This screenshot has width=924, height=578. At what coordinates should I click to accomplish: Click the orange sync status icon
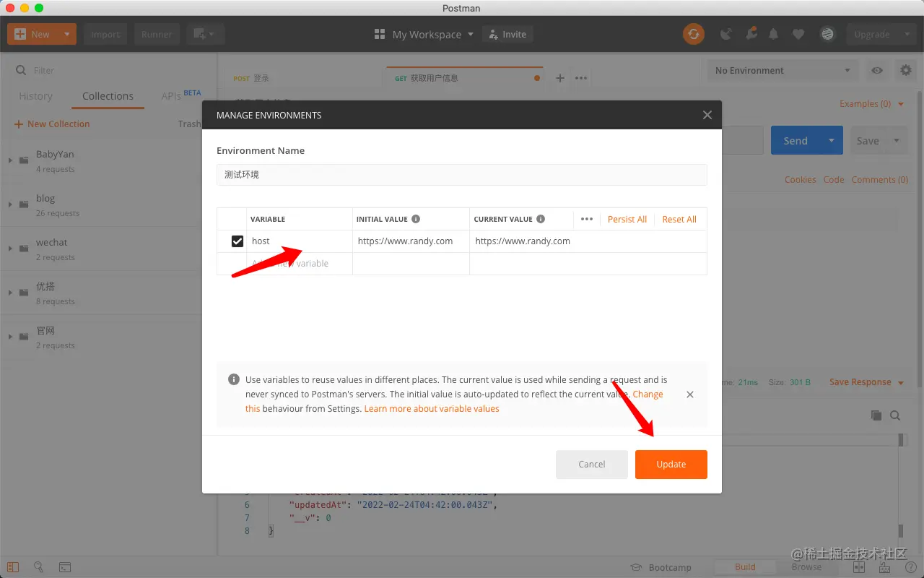[694, 34]
